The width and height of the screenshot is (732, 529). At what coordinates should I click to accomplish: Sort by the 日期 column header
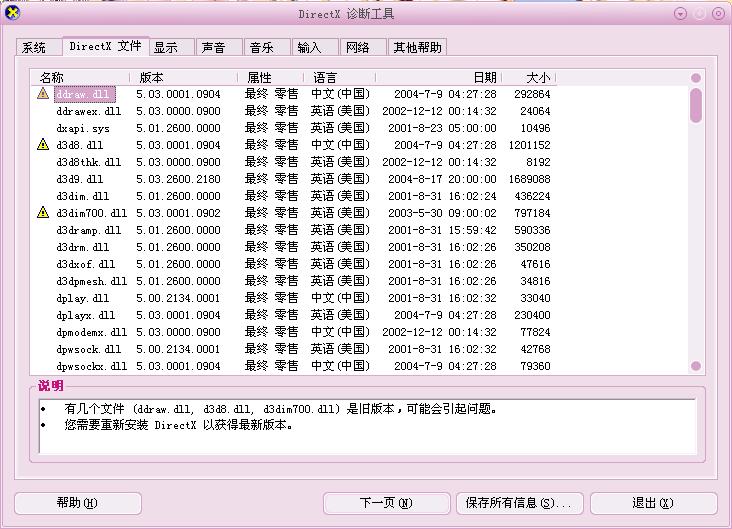[438, 77]
